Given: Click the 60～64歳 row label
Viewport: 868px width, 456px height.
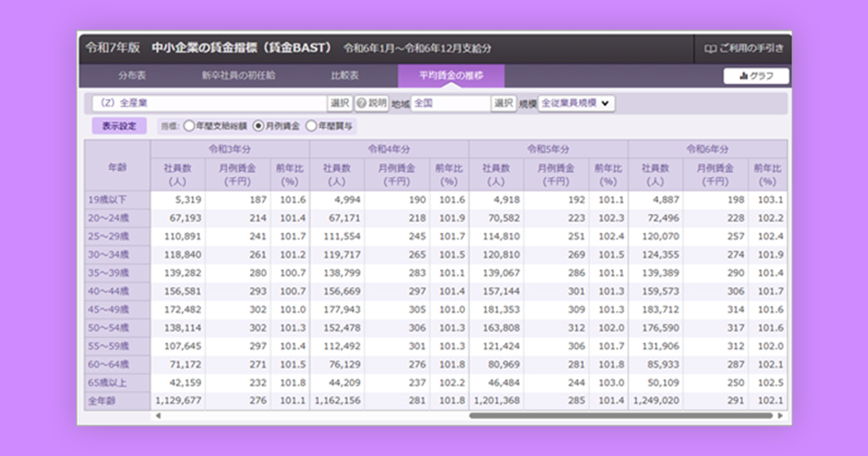Looking at the screenshot, I should click(x=117, y=365).
